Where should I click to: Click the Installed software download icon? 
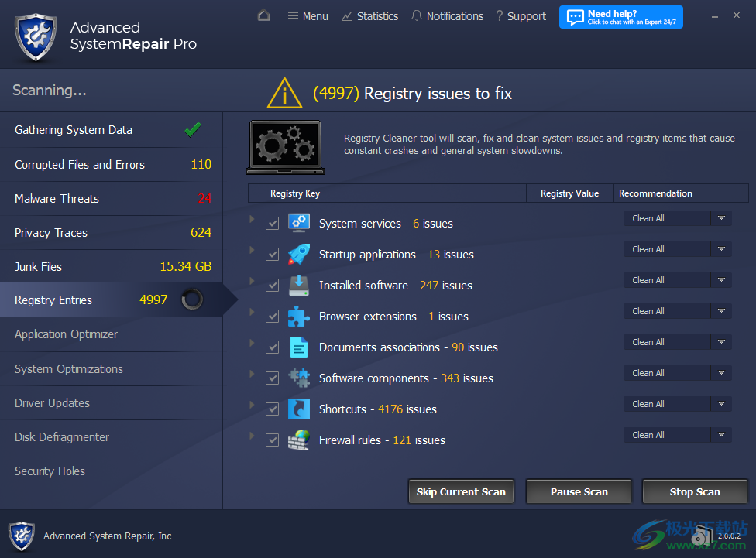[299, 285]
